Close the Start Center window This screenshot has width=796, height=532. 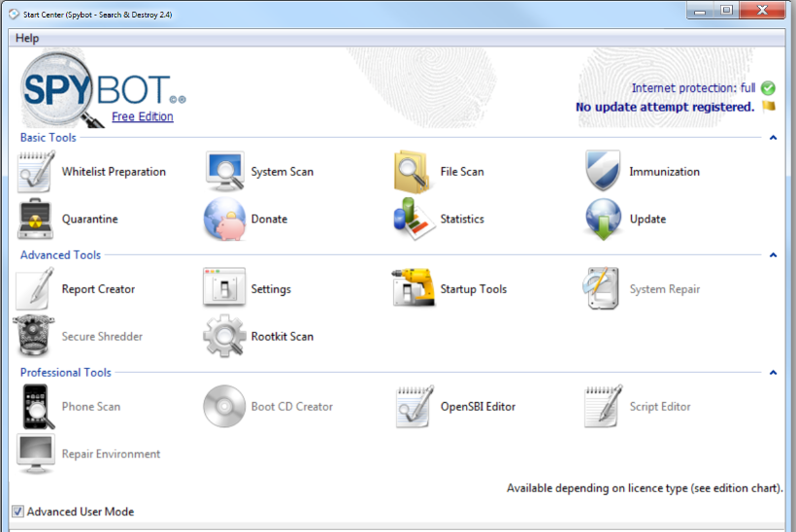pyautogui.click(x=762, y=10)
